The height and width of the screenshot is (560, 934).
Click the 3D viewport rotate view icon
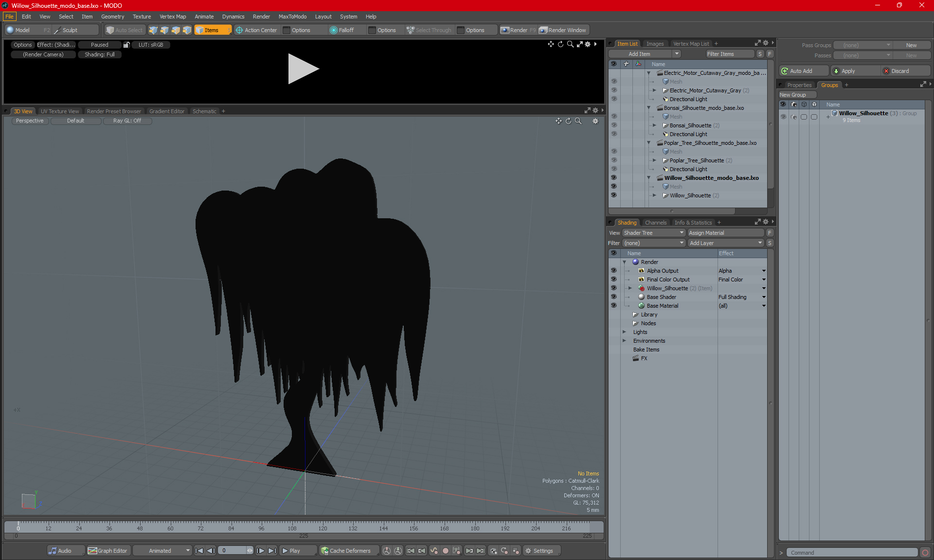click(x=568, y=121)
